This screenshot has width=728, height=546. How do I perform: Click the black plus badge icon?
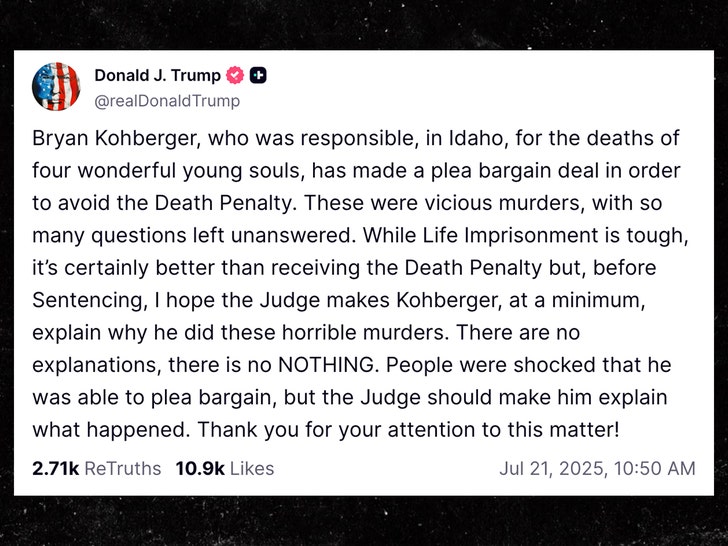(x=258, y=76)
